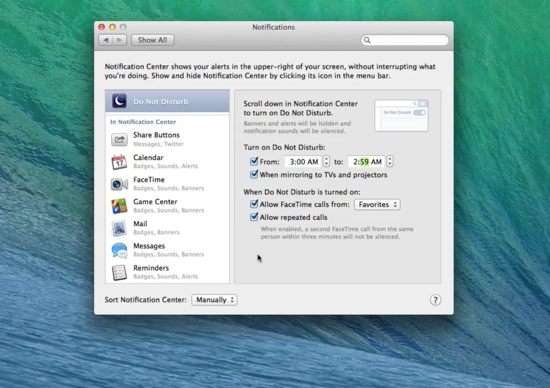Uncheck When mirroring to TVs and projectors
550x388 pixels.
click(x=254, y=174)
